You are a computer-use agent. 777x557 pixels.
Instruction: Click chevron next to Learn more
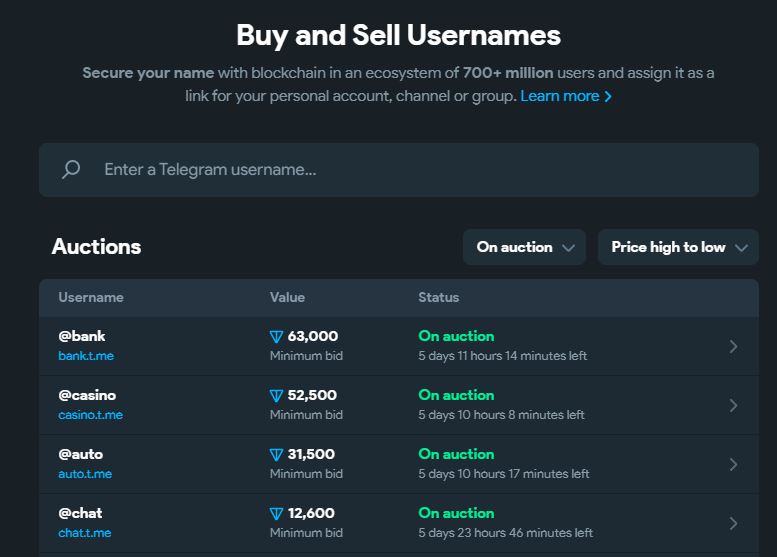(608, 96)
